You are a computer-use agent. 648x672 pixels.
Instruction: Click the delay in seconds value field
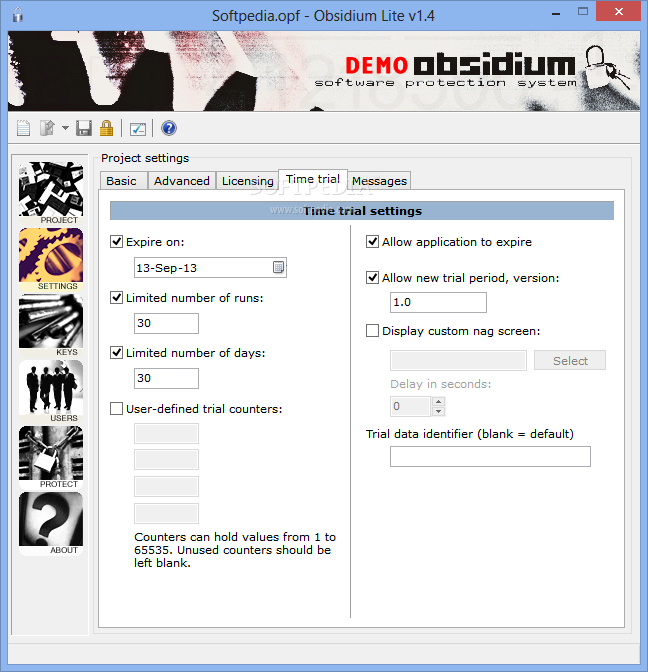(x=410, y=406)
